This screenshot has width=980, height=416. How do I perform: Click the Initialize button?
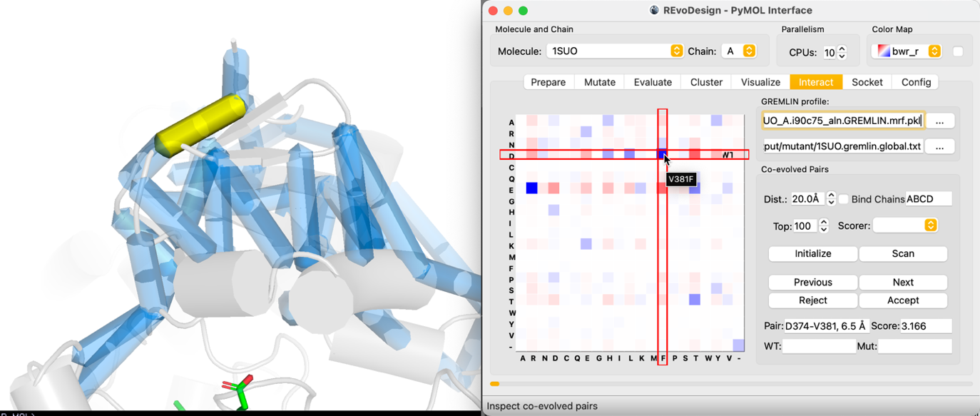coord(813,253)
